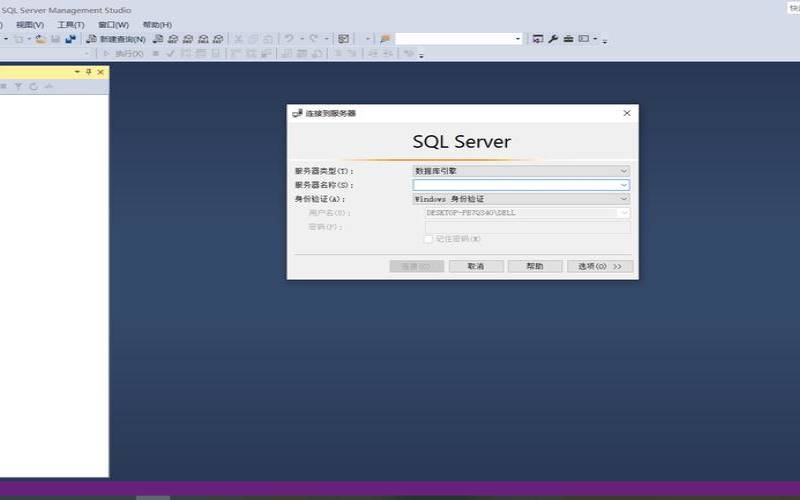Close the Object Explorer panel
This screenshot has width=800, height=500.
pos(100,72)
